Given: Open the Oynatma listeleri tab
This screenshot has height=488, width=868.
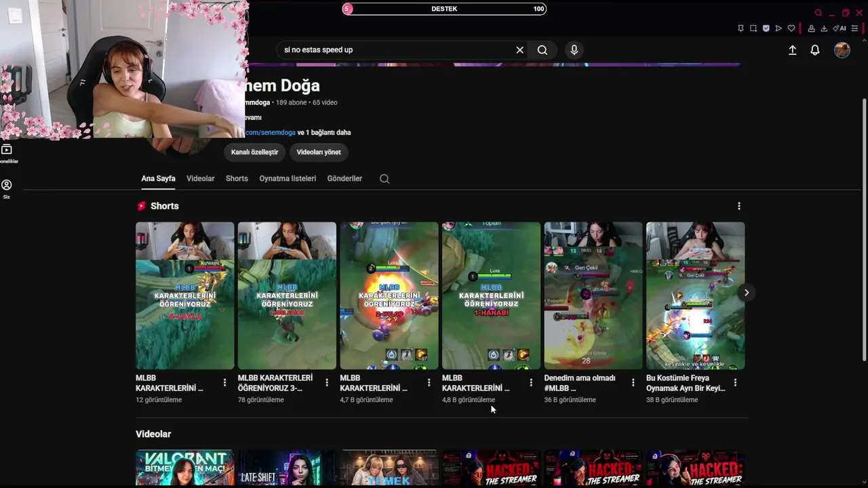Looking at the screenshot, I should [x=288, y=179].
